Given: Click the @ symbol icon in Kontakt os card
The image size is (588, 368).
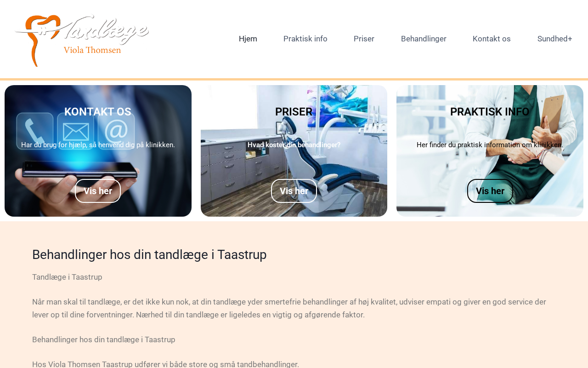Looking at the screenshot, I should click(x=116, y=131).
